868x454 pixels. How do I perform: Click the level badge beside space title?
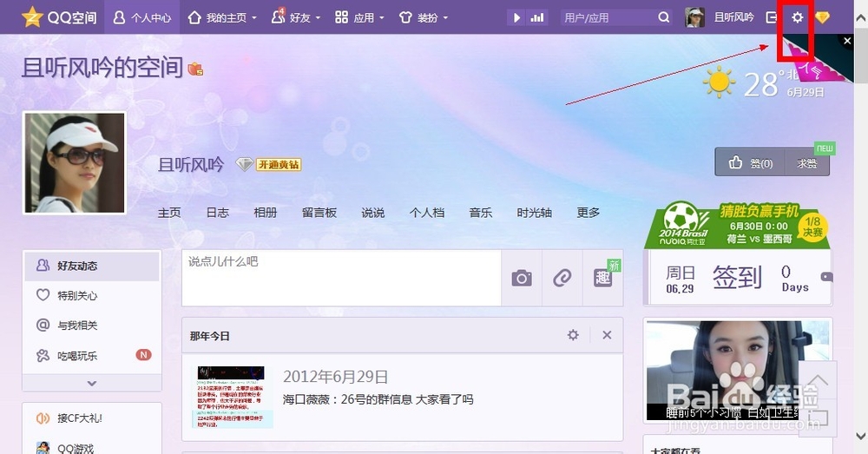point(196,69)
